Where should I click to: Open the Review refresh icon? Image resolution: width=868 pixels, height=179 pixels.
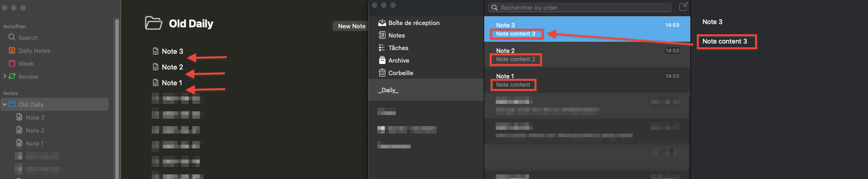coord(12,76)
